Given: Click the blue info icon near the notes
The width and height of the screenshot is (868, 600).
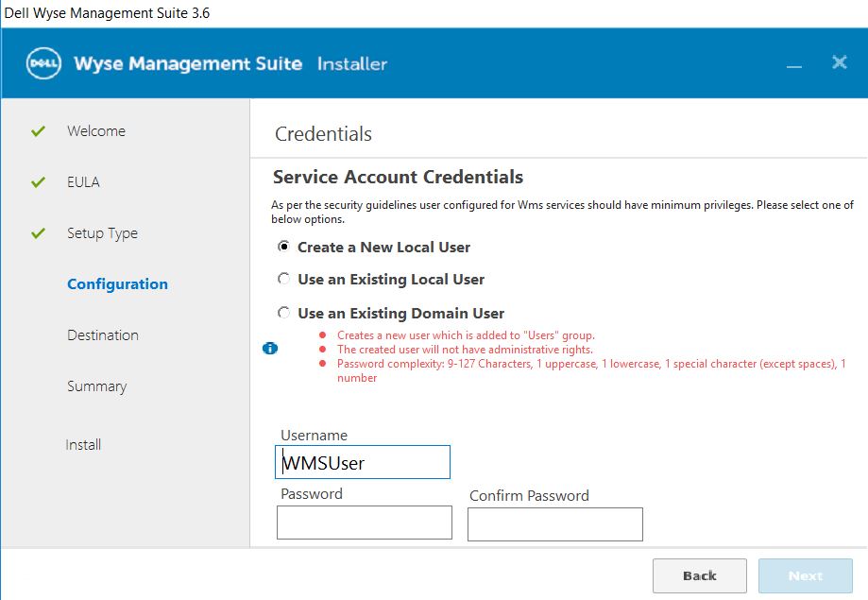Looking at the screenshot, I should click(270, 349).
